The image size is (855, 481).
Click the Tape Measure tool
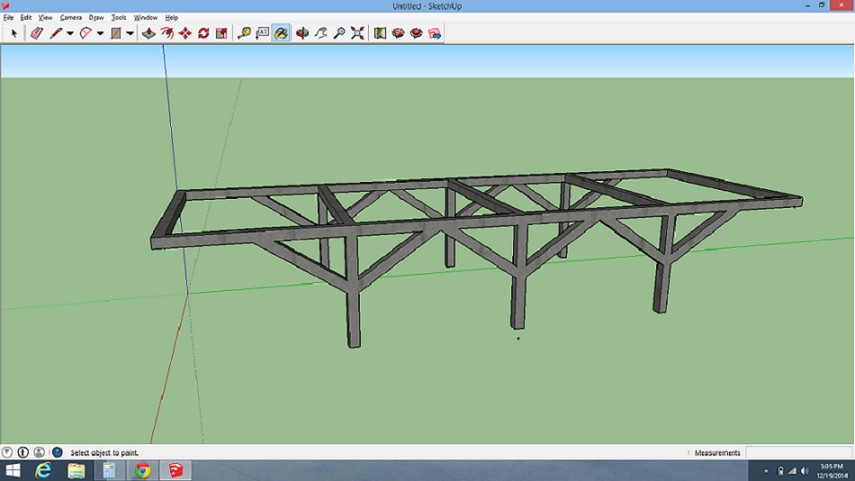click(244, 33)
